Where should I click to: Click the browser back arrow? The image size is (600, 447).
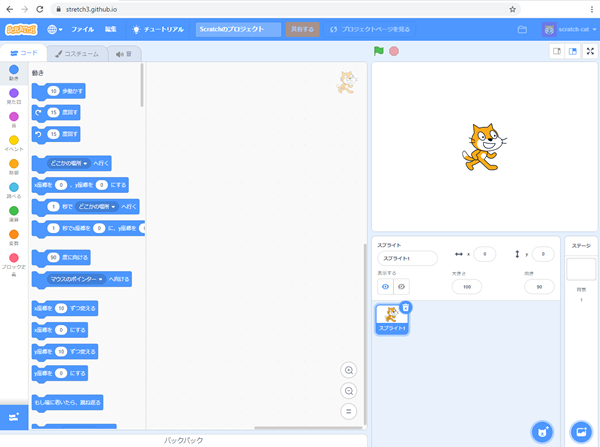click(10, 9)
